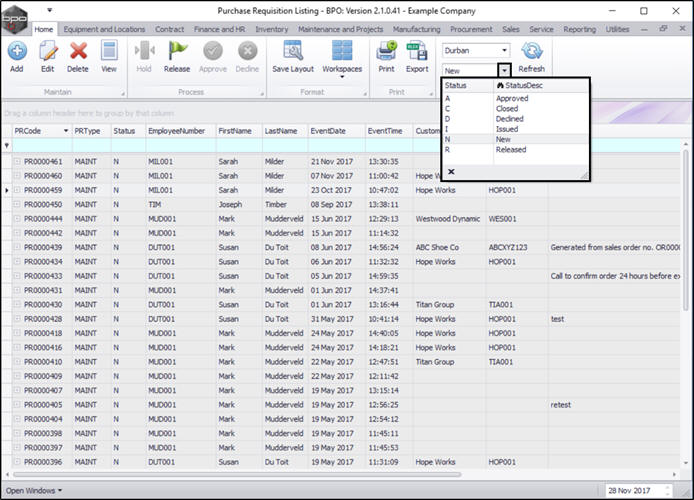
Task: Open the Workspaces icon menu
Action: point(342,51)
